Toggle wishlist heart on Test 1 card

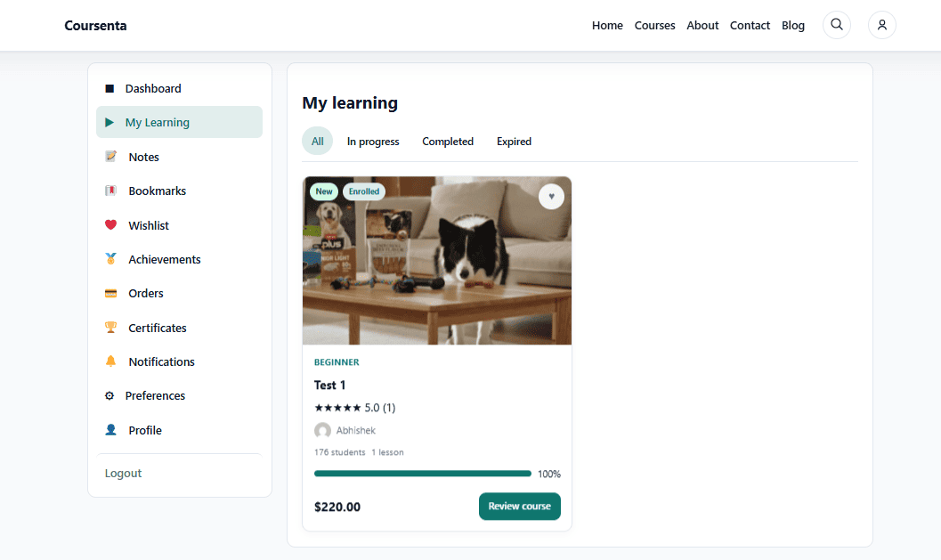552,196
